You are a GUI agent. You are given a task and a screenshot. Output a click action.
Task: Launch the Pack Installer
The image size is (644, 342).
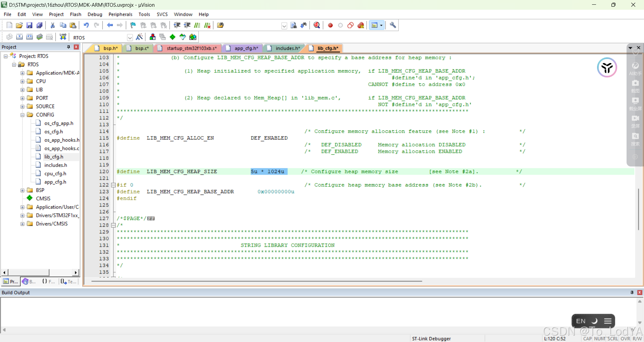point(193,37)
